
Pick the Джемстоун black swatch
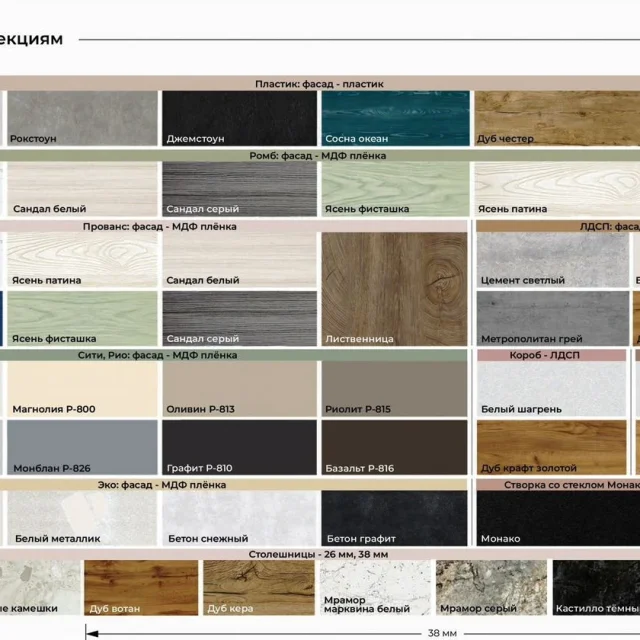click(239, 118)
